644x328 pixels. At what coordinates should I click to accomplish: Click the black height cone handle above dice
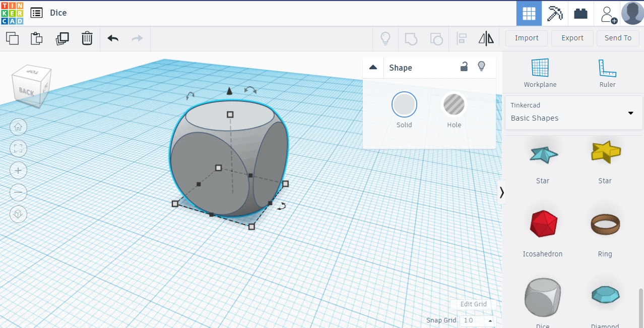pyautogui.click(x=229, y=91)
